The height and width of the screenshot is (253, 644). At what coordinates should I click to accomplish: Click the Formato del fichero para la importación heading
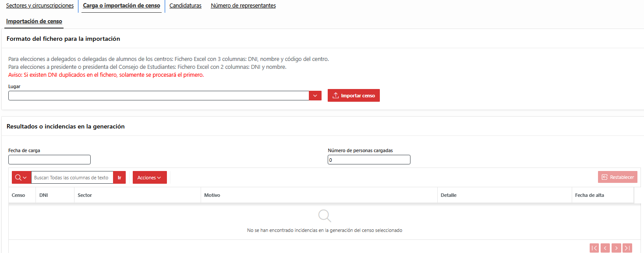point(64,39)
